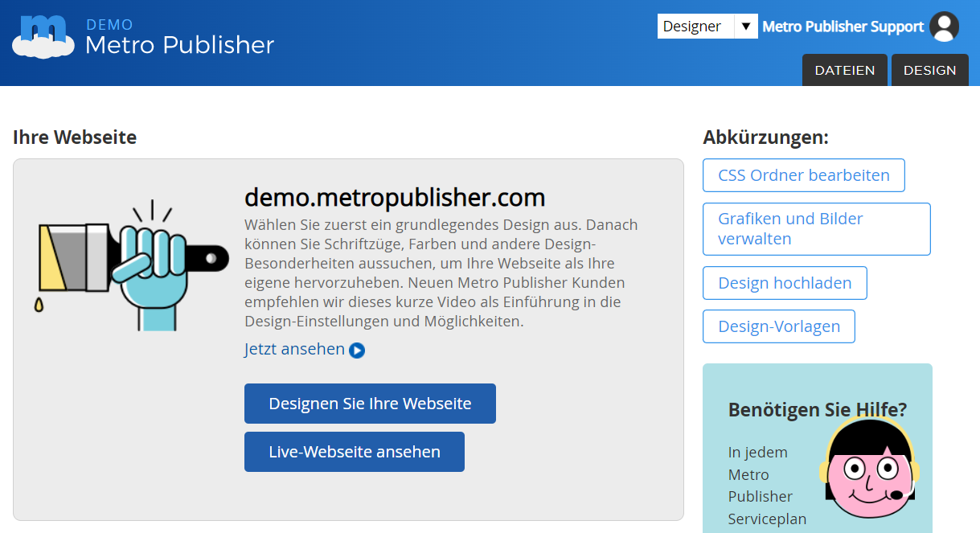Click the support agent headset illustration

click(870, 469)
